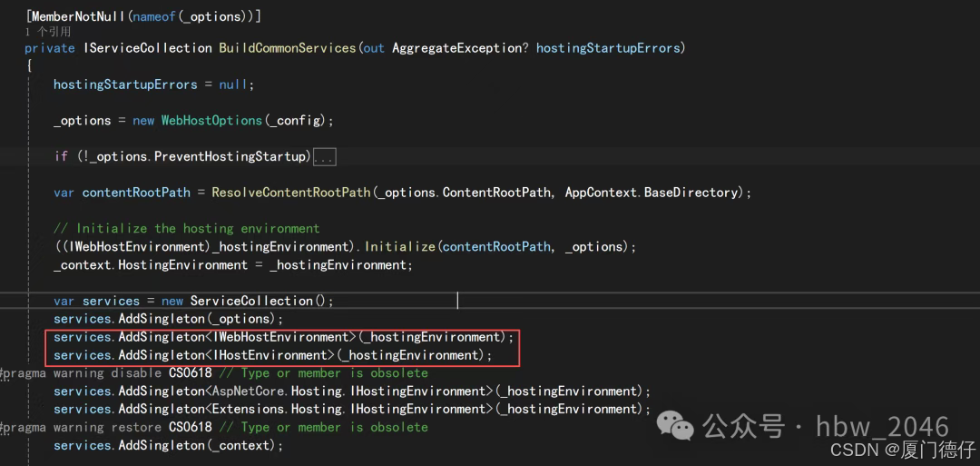This screenshot has height=466, width=980.
Task: Click the "Initialize the hosting environment" comment
Action: 187,229
